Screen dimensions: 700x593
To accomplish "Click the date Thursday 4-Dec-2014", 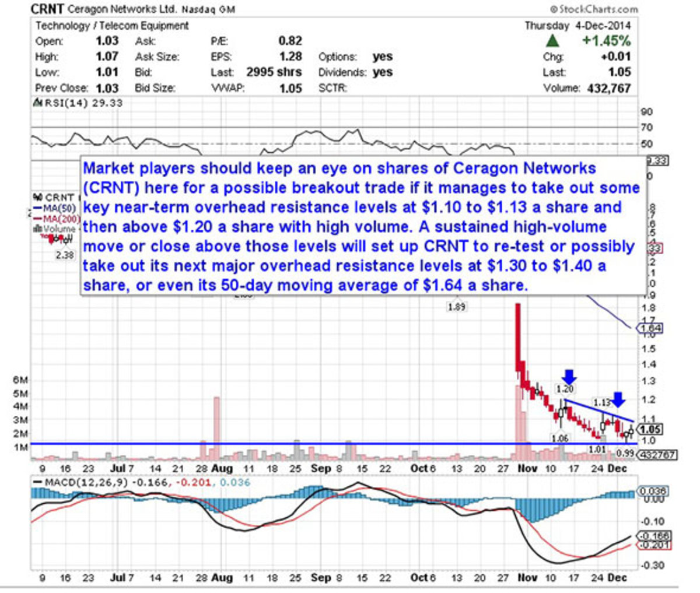I will pyautogui.click(x=577, y=26).
